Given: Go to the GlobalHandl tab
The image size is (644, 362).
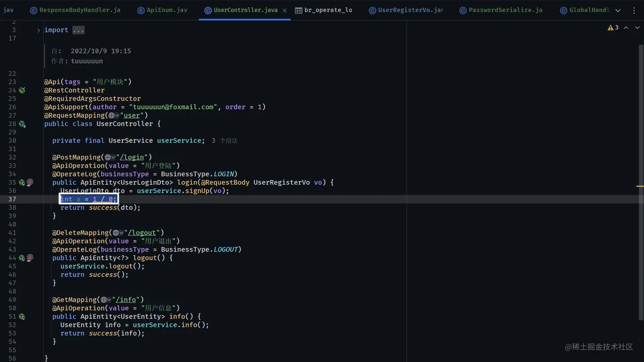Looking at the screenshot, I should coord(584,10).
